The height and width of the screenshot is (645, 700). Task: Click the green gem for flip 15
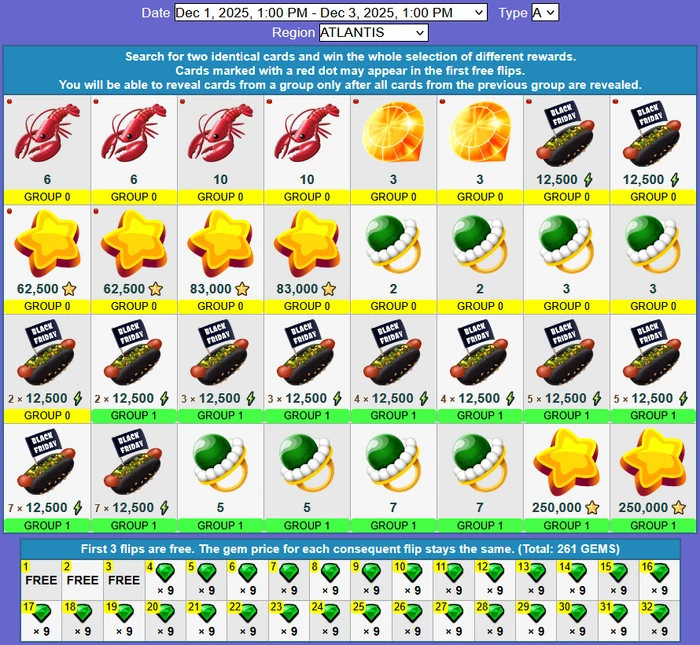click(619, 572)
